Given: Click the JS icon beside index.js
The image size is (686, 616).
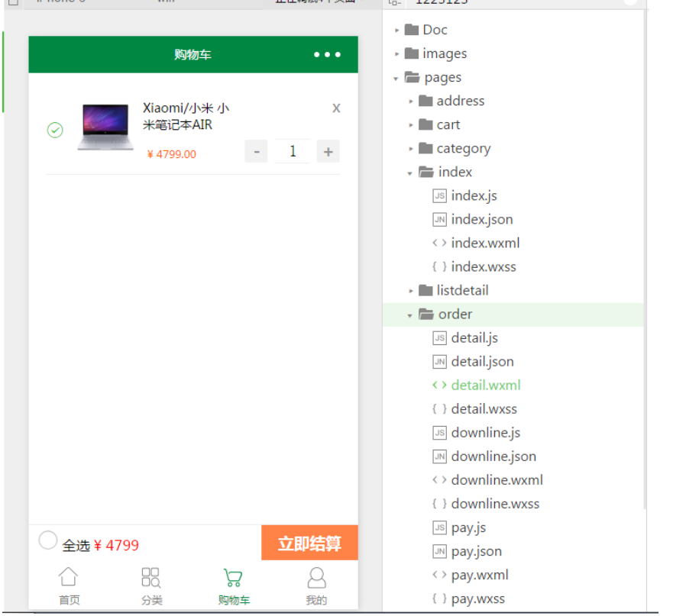Looking at the screenshot, I should point(440,195).
